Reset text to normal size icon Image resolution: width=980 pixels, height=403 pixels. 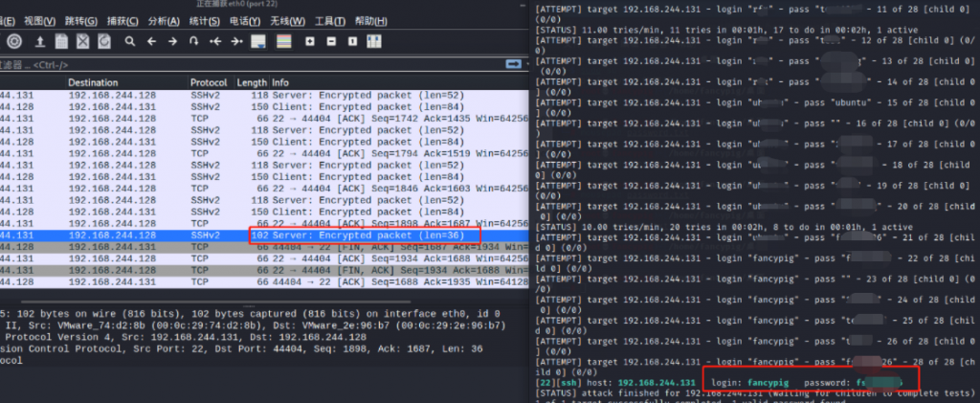coord(352,42)
